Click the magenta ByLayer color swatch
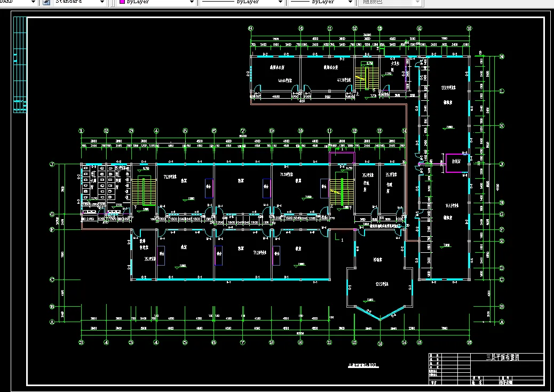The height and width of the screenshot is (392, 554). (x=122, y=2)
